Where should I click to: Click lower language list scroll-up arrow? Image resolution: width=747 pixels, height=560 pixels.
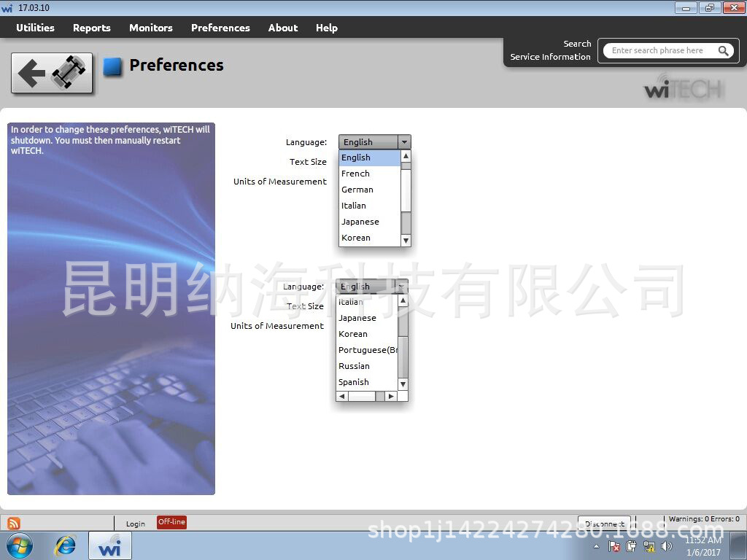tap(403, 300)
